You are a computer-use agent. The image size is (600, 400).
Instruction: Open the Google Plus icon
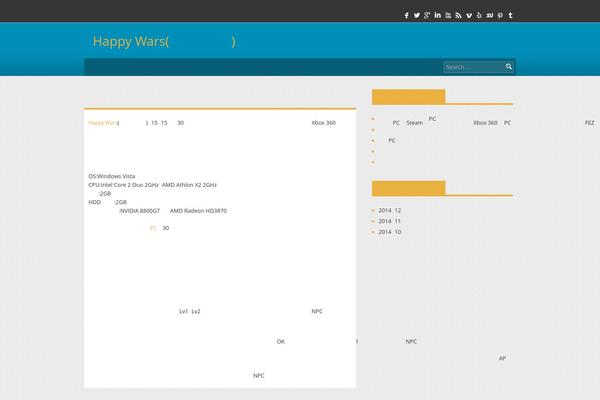(427, 15)
